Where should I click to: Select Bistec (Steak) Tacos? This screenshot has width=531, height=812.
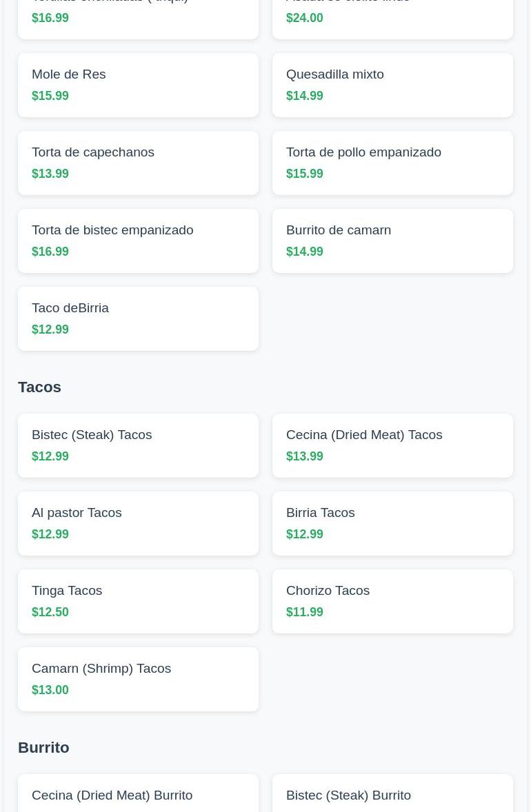[138, 445]
